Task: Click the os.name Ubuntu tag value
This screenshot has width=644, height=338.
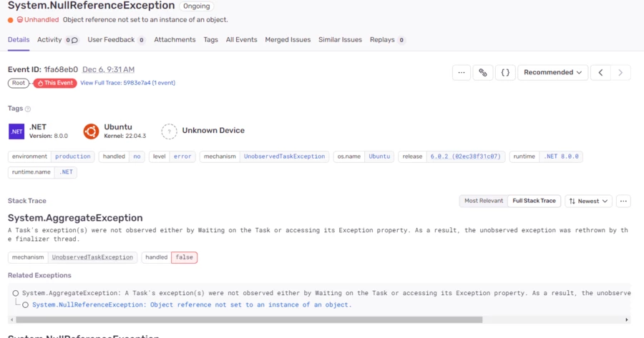Action: (379, 156)
